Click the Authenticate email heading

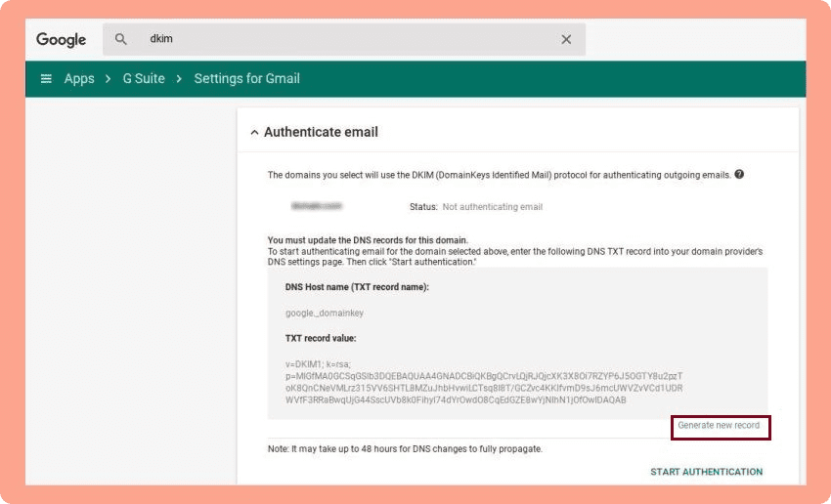321,132
